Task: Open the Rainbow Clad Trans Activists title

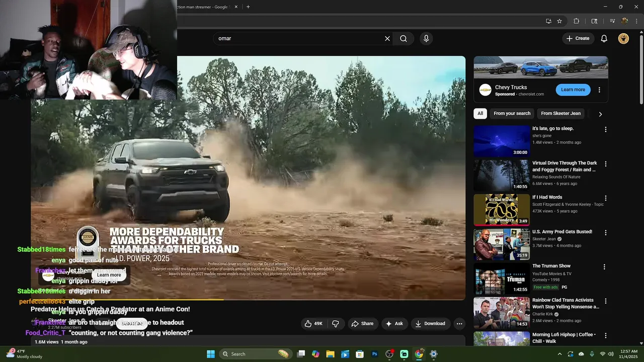Action: pyautogui.click(x=566, y=303)
